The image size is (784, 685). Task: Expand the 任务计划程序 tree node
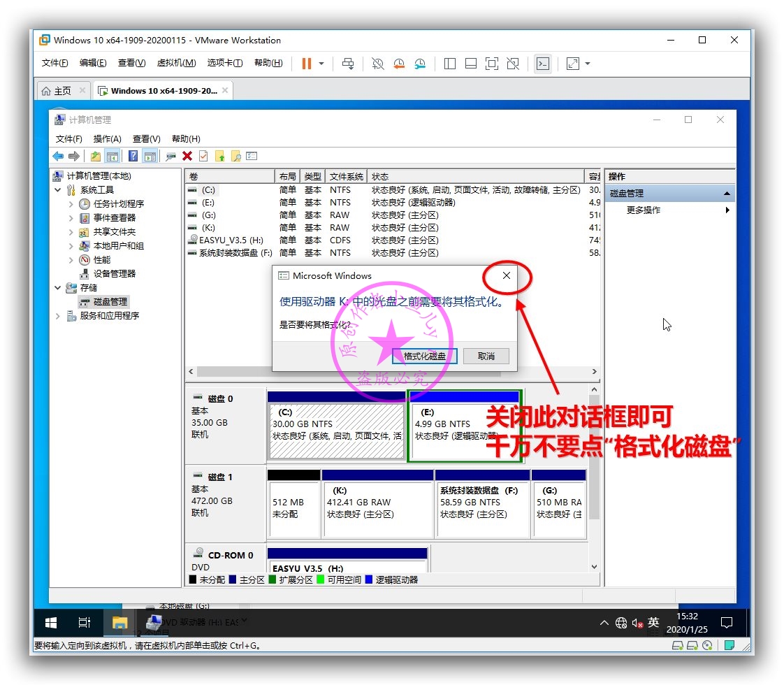tap(71, 204)
